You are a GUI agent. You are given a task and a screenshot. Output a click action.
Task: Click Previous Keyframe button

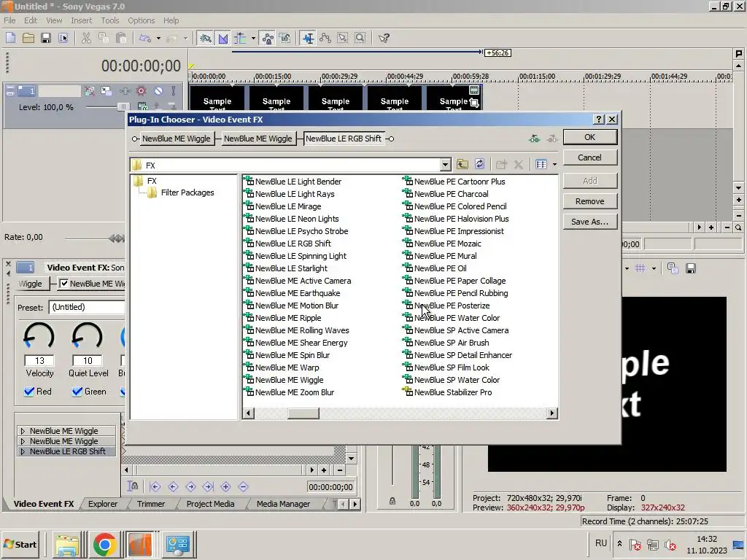tap(173, 486)
